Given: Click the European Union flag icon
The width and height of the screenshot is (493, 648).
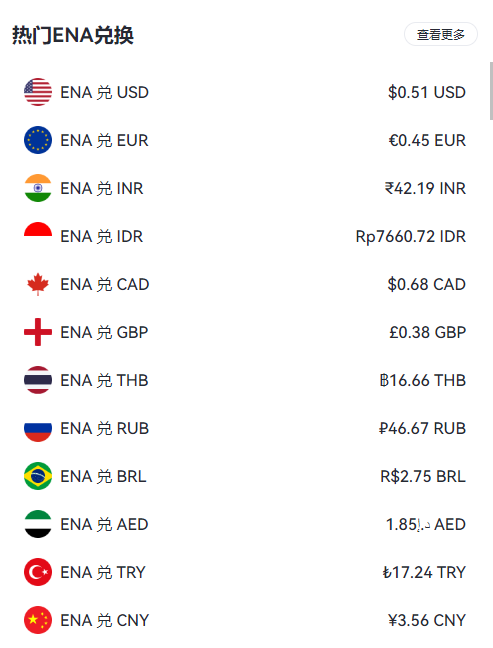Looking at the screenshot, I should 38,140.
